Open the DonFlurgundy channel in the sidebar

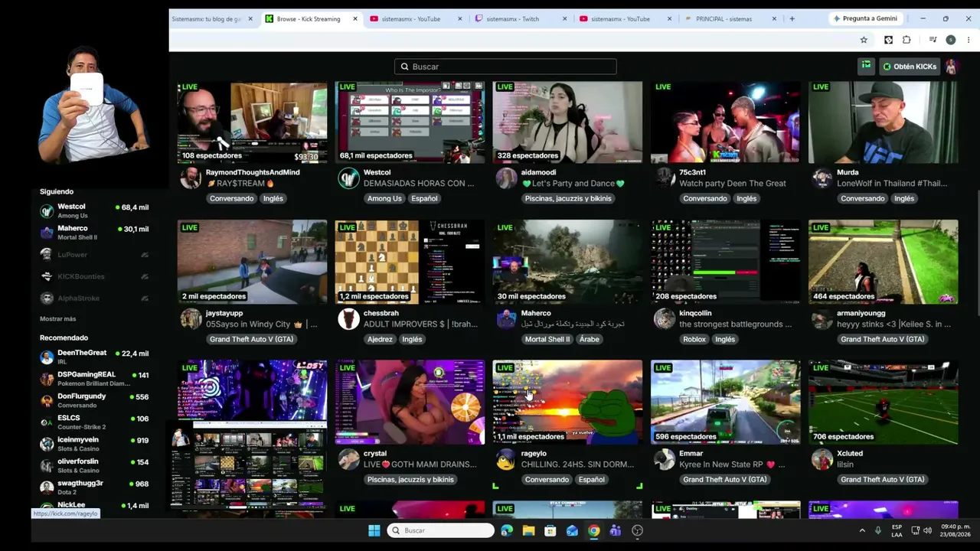pos(94,401)
